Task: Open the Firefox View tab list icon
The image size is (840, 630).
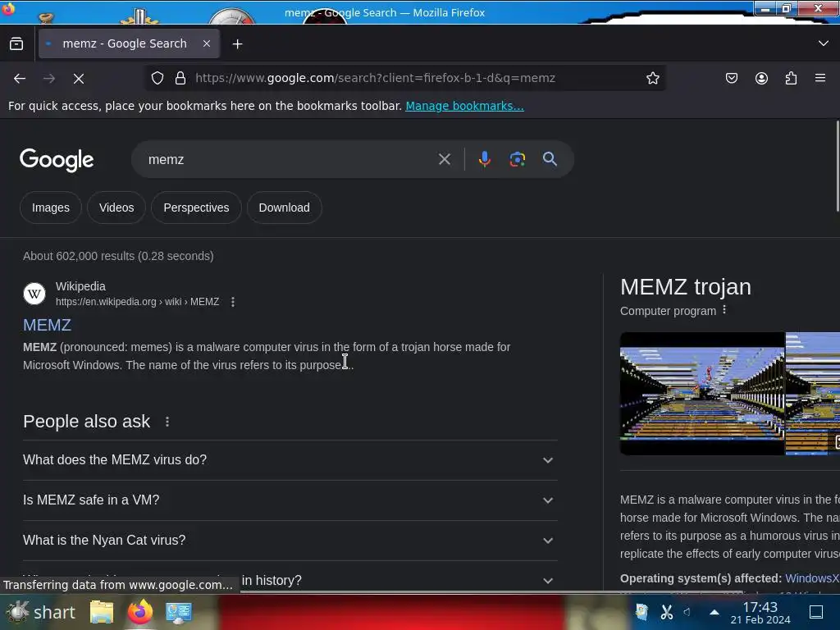Action: click(x=16, y=44)
